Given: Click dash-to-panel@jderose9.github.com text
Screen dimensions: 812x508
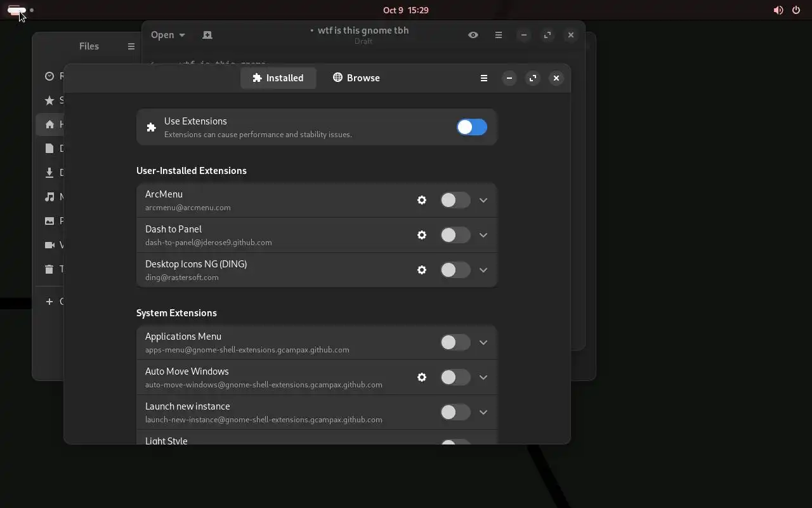Looking at the screenshot, I should (209, 243).
